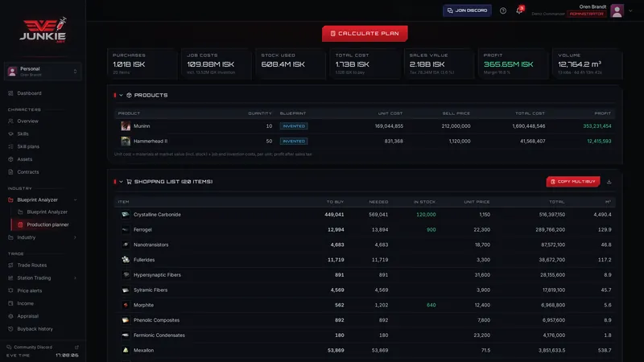The image size is (644, 362).
Task: Open the Income page
Action: click(x=25, y=303)
